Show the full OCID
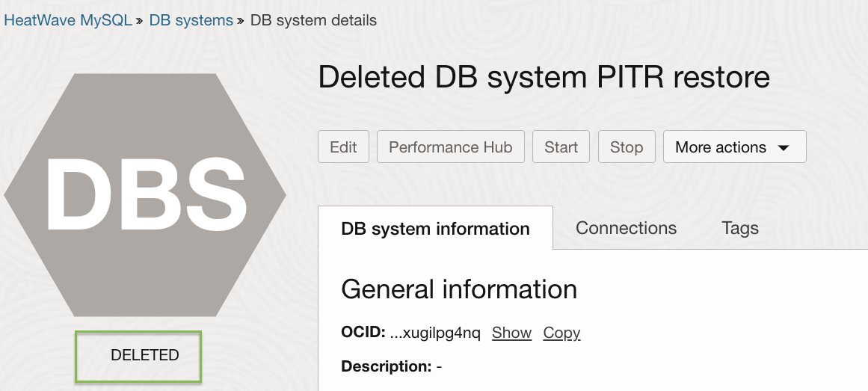The image size is (868, 391). point(511,333)
